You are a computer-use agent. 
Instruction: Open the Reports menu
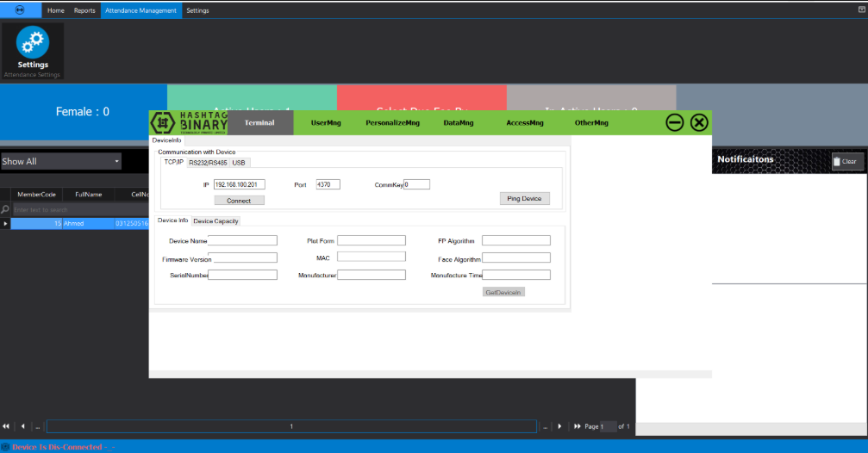[x=84, y=10]
